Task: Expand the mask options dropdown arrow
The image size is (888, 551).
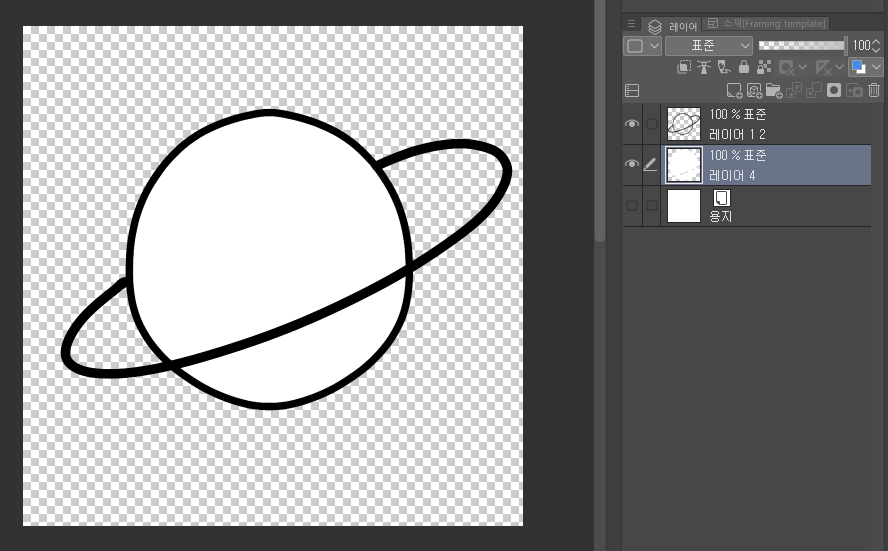Action: [802, 67]
